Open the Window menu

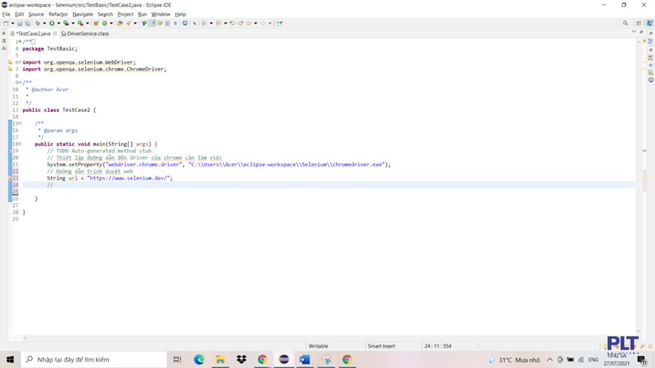[x=160, y=14]
